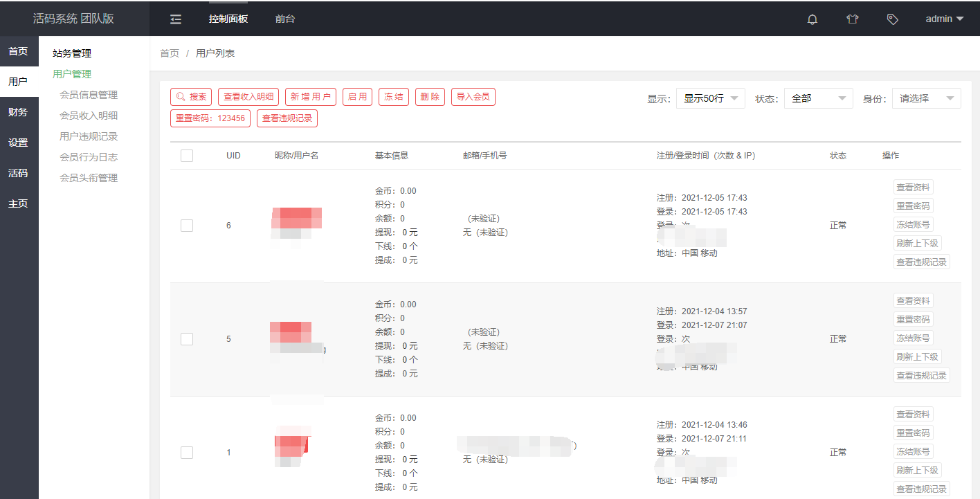Check the checkbox for UID 1
This screenshot has height=499, width=980.
[187, 453]
